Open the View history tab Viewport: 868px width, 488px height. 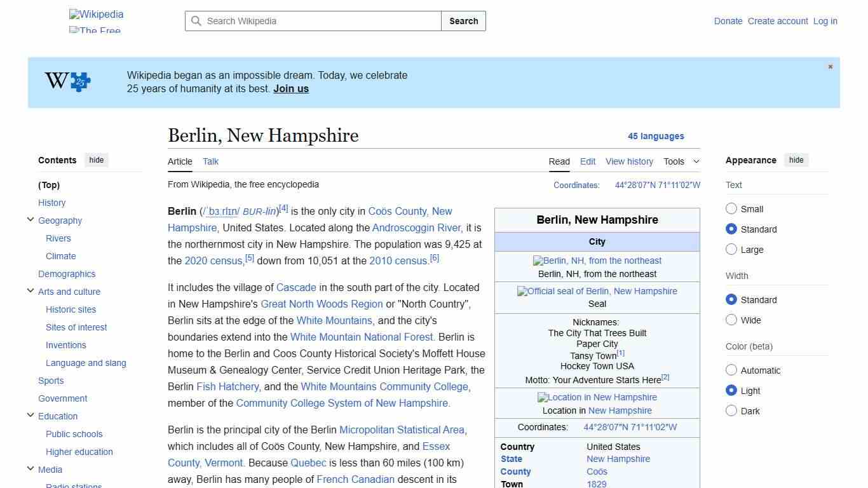[629, 161]
